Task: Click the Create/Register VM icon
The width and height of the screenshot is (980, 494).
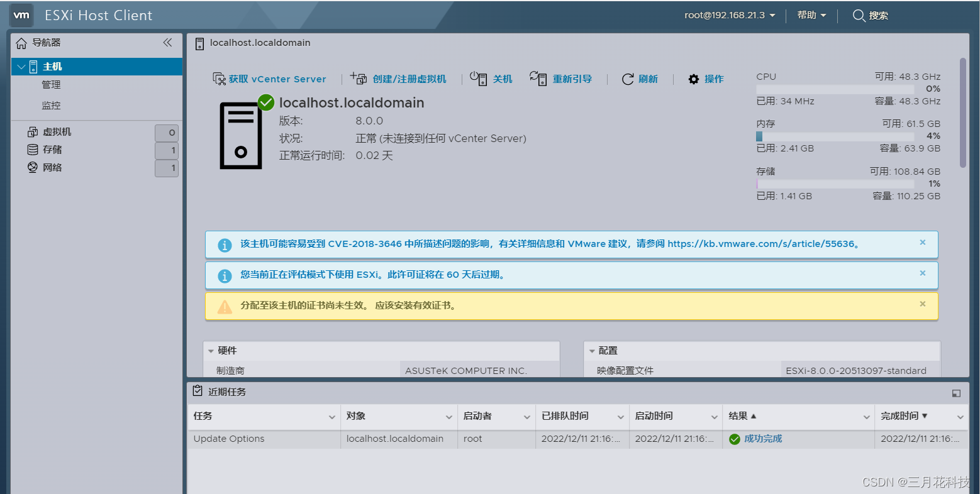Action: point(359,78)
